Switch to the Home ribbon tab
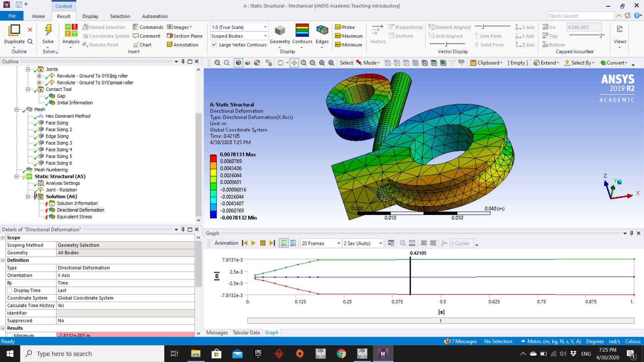The height and width of the screenshot is (362, 644). (39, 16)
